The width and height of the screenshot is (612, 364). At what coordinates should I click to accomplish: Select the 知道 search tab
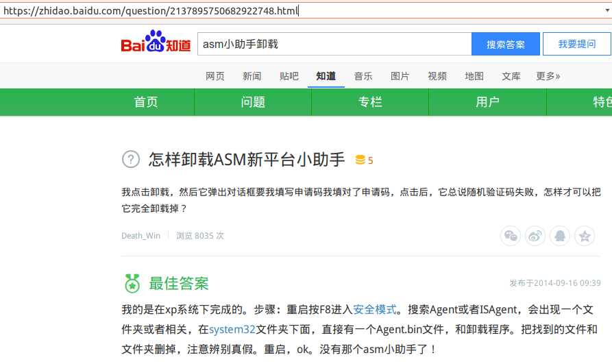coord(326,76)
